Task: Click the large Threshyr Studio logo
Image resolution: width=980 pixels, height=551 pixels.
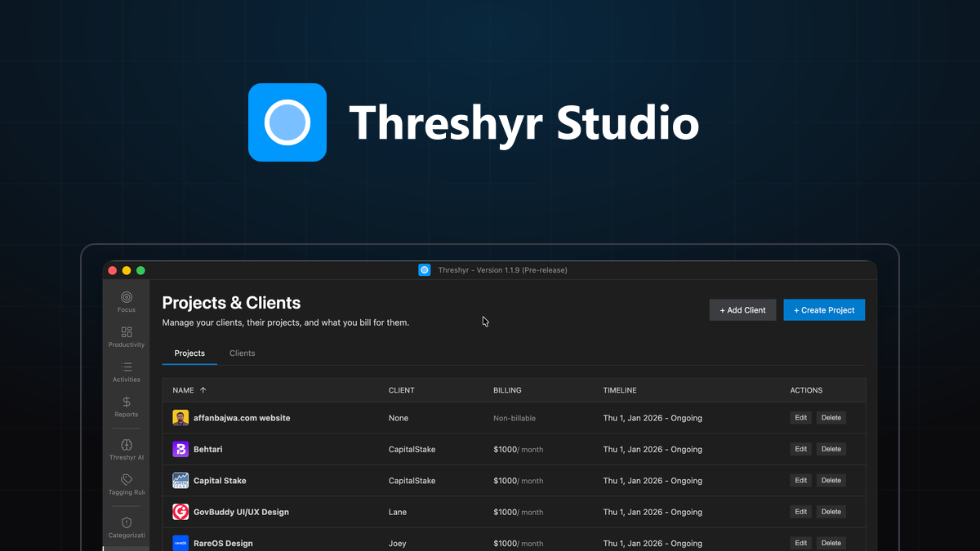Action: click(x=287, y=122)
